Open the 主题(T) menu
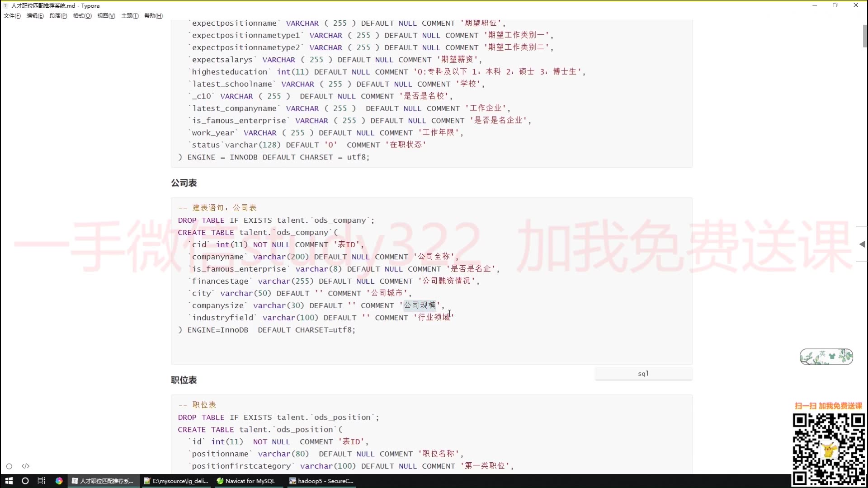 click(130, 16)
